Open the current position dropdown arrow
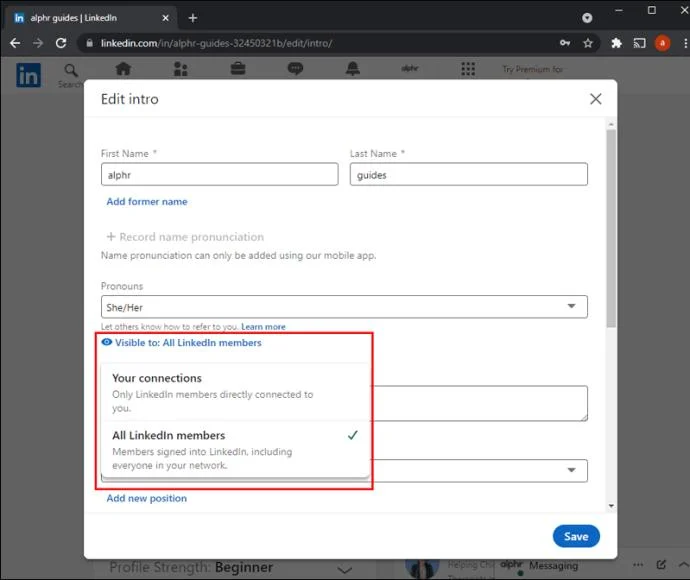This screenshot has height=580, width=690. pyautogui.click(x=571, y=470)
